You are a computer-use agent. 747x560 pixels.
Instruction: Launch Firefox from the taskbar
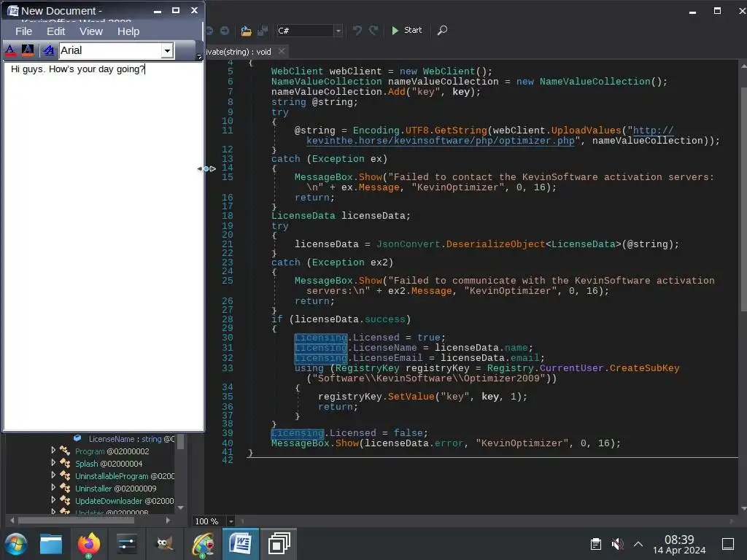pos(88,544)
